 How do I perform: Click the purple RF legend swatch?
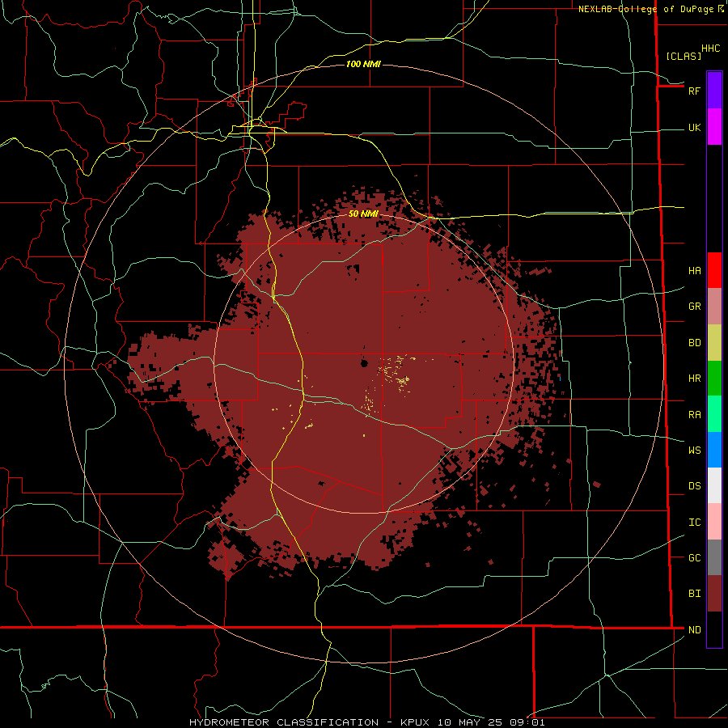pos(714,91)
